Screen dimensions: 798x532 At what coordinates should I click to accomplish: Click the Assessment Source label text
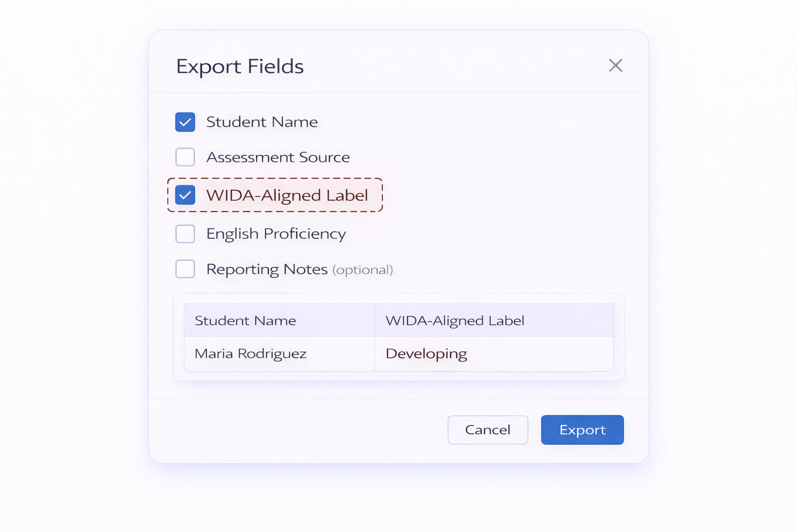(278, 157)
